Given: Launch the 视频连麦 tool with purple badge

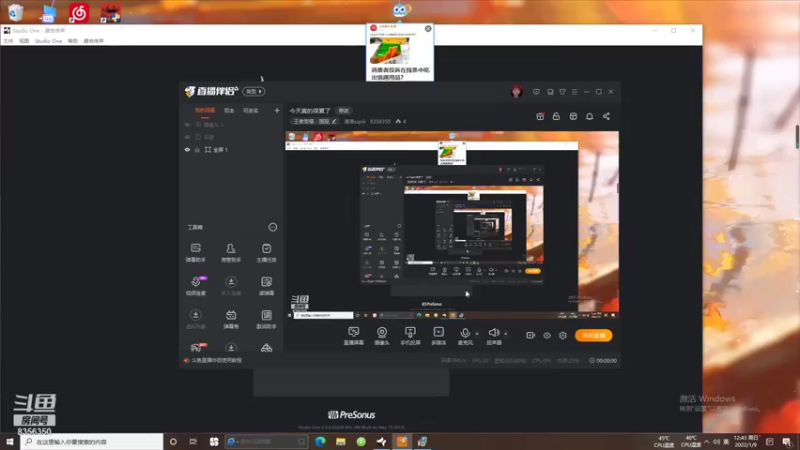Looking at the screenshot, I should click(195, 286).
